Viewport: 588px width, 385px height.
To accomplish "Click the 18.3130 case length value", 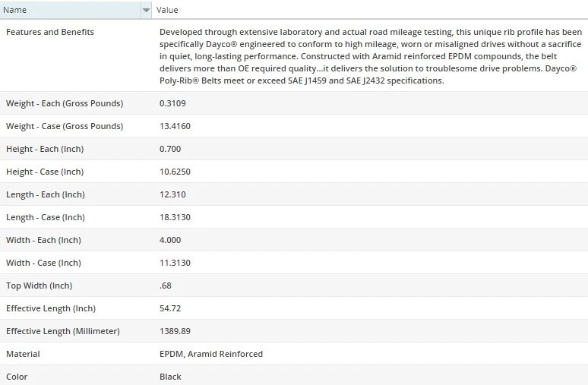I will 175,217.
